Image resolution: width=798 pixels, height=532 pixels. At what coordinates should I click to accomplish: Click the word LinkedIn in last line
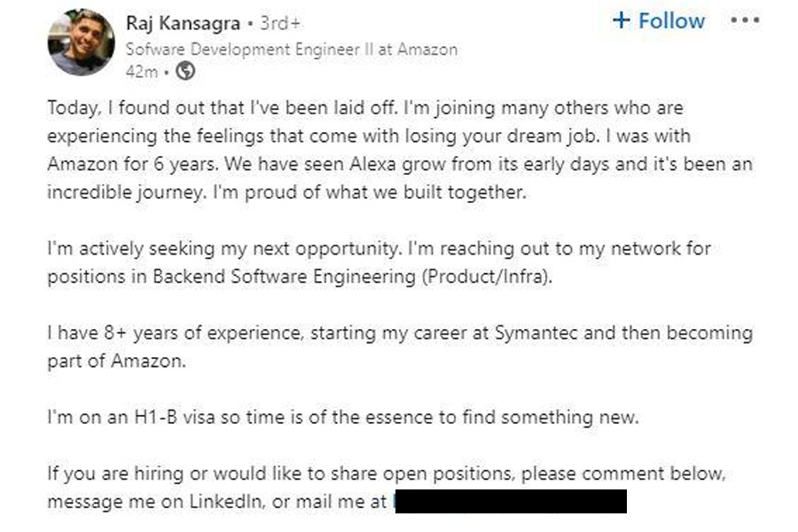[x=228, y=502]
